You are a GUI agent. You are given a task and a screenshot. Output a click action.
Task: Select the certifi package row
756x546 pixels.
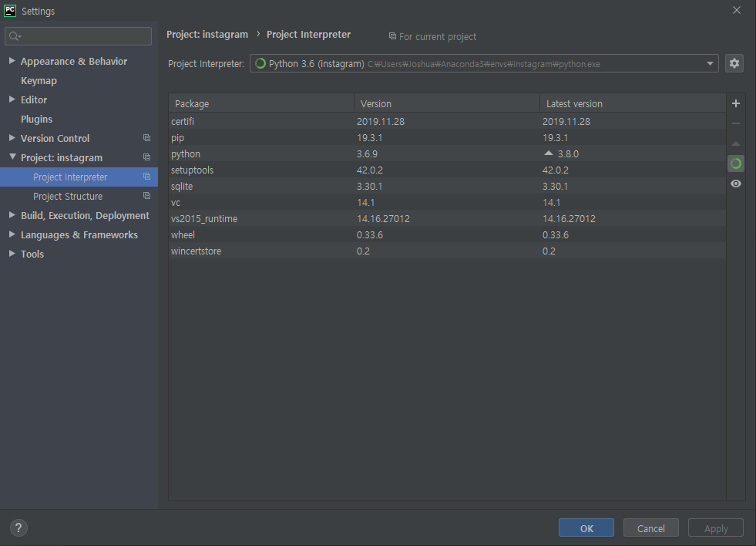447,121
